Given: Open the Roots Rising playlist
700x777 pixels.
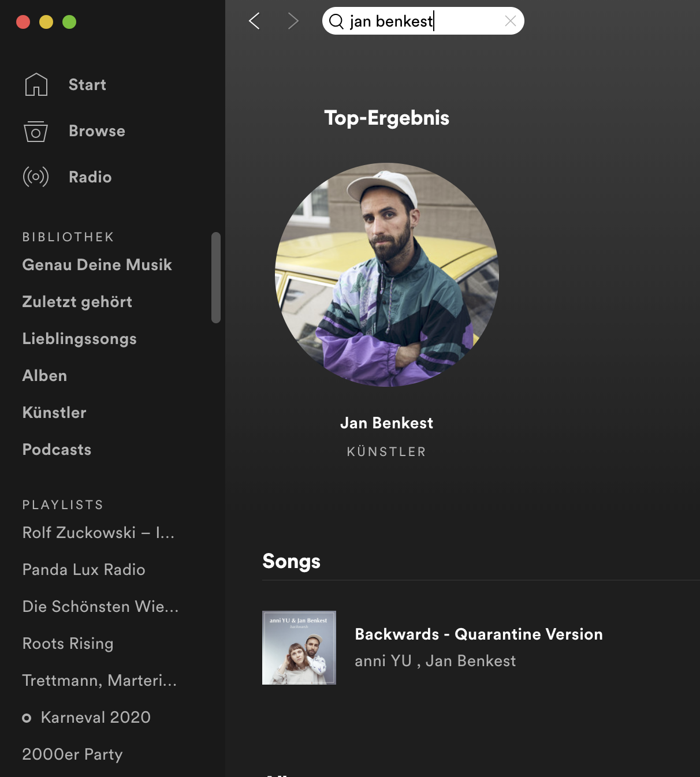Looking at the screenshot, I should [68, 643].
